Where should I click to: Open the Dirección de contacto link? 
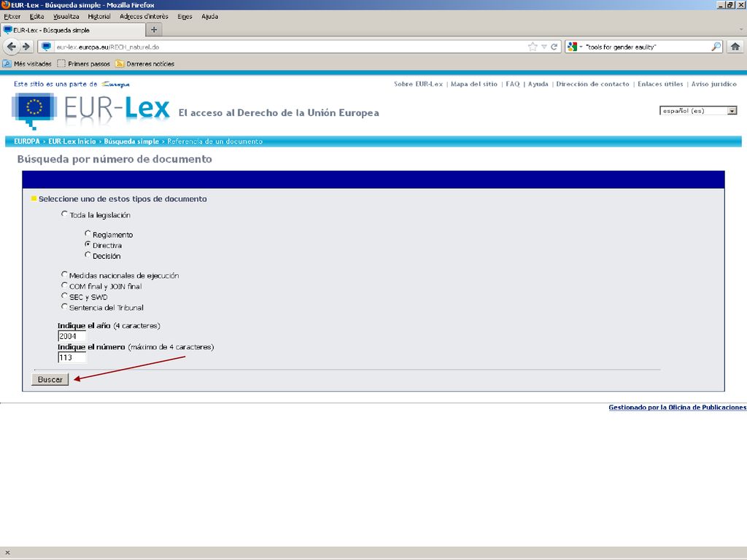(592, 84)
